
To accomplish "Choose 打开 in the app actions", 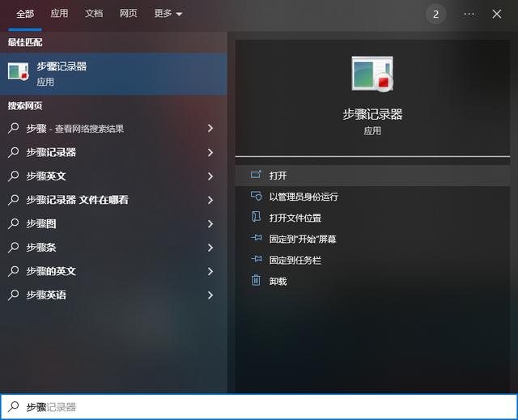I will point(372,175).
